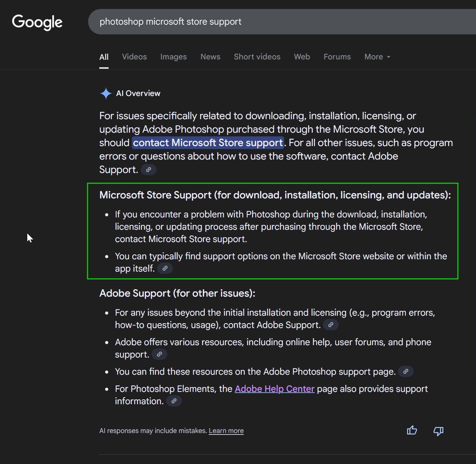
Task: Click the AI Overview sparkle icon
Action: [106, 93]
